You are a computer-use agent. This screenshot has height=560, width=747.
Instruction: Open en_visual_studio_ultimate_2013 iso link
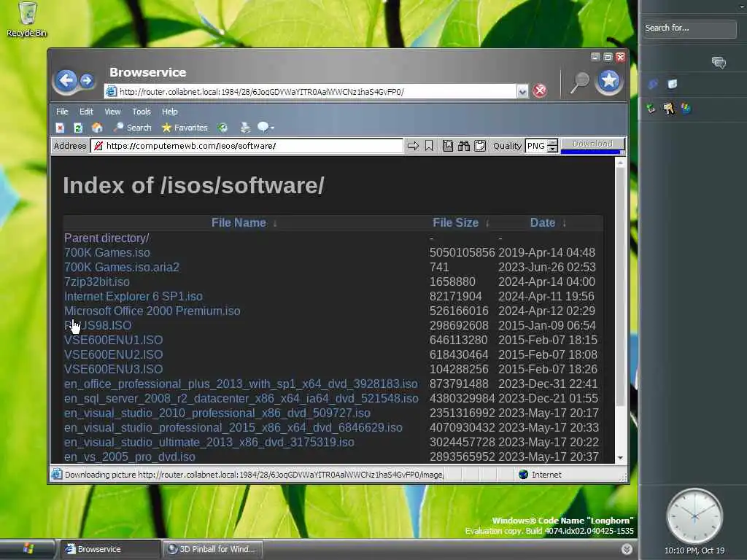(x=209, y=443)
